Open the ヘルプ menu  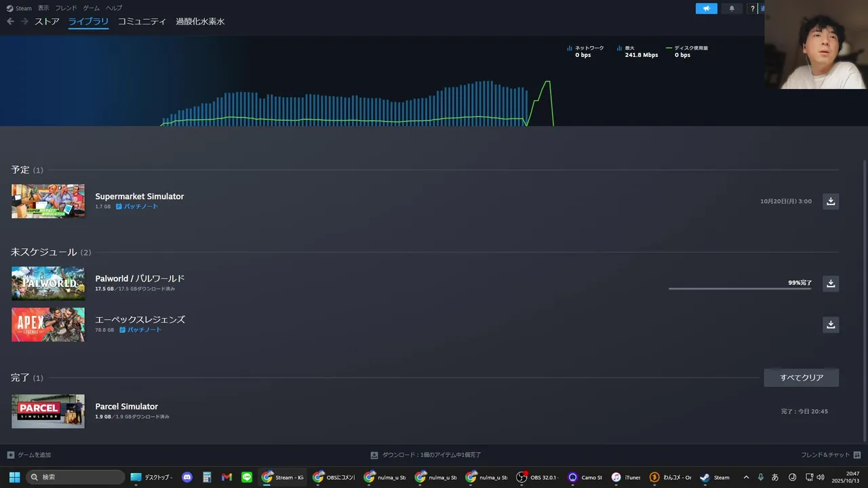(114, 8)
